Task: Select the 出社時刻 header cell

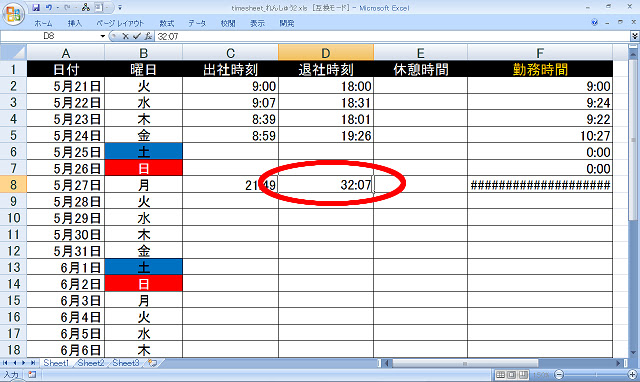Action: point(231,69)
